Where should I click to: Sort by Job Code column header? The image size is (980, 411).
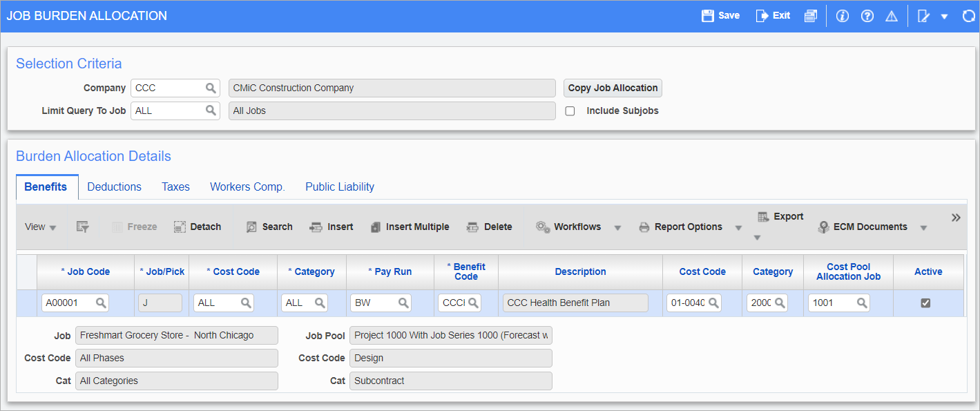tap(86, 271)
